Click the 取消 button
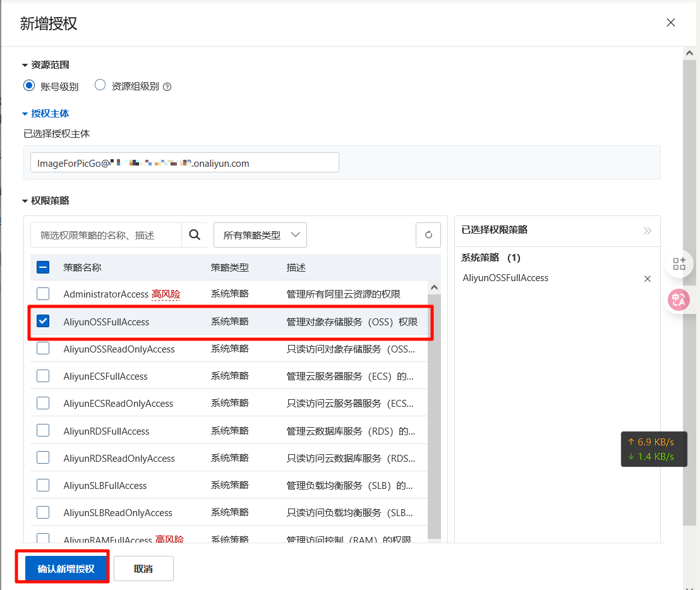700x590 pixels. pyautogui.click(x=143, y=569)
